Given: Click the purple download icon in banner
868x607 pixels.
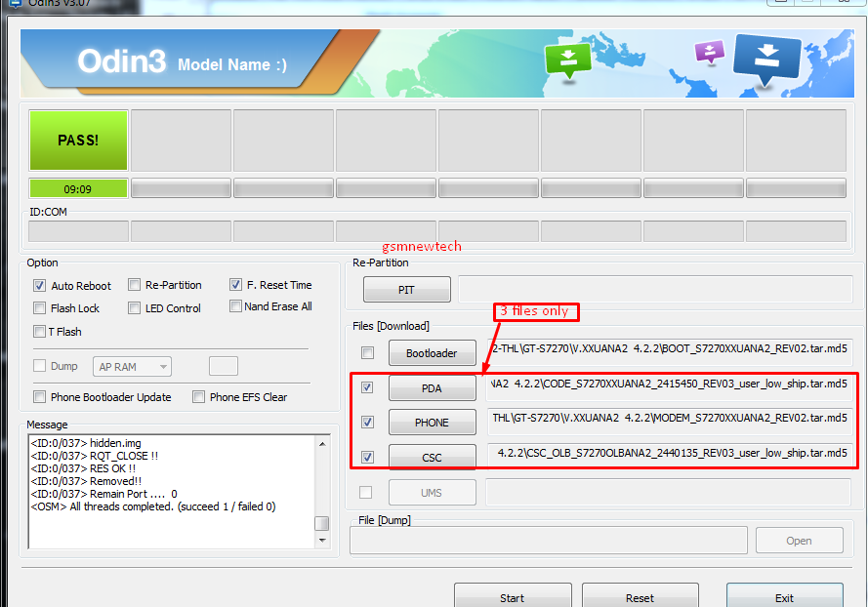Looking at the screenshot, I should tap(709, 53).
